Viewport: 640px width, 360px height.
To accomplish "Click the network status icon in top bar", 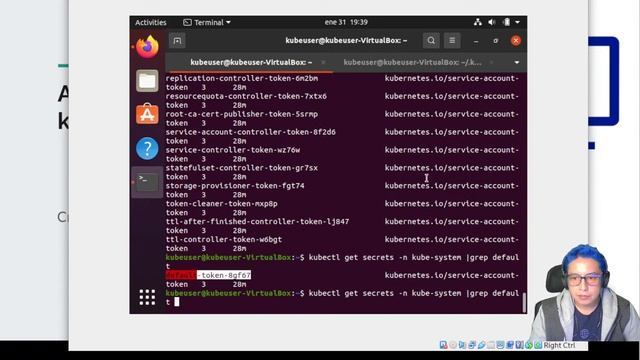I will click(478, 22).
